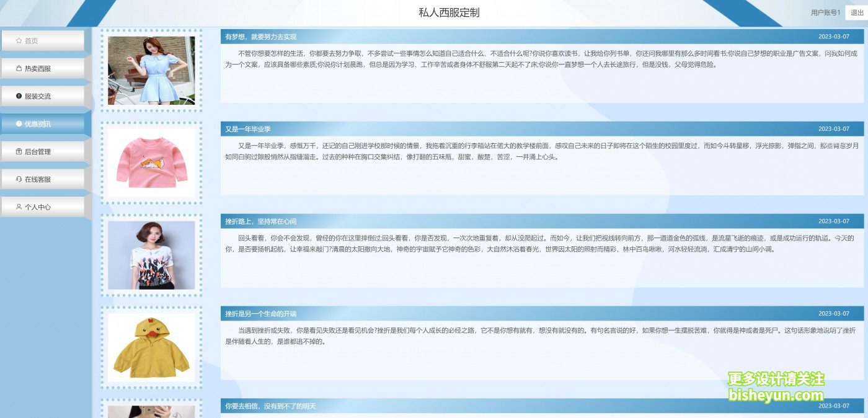Image resolution: width=868 pixels, height=418 pixels.
Task: Click the star icon beside 首页
Action: (19, 41)
